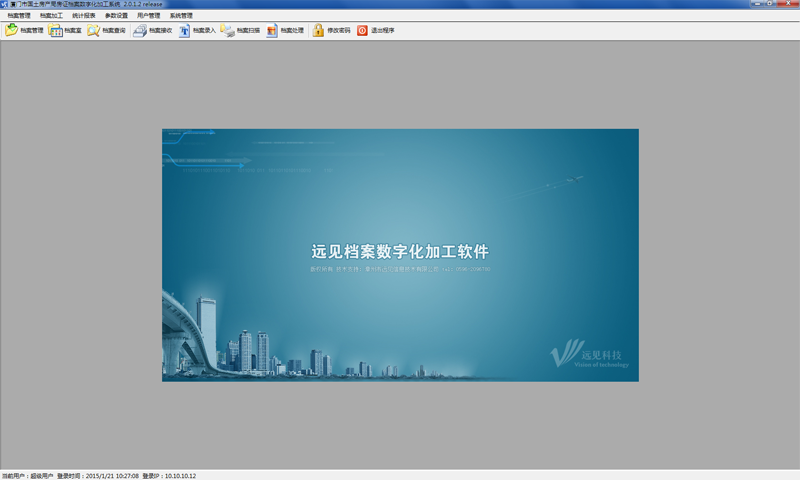Click the 修改密码 change password lock icon

click(x=318, y=31)
